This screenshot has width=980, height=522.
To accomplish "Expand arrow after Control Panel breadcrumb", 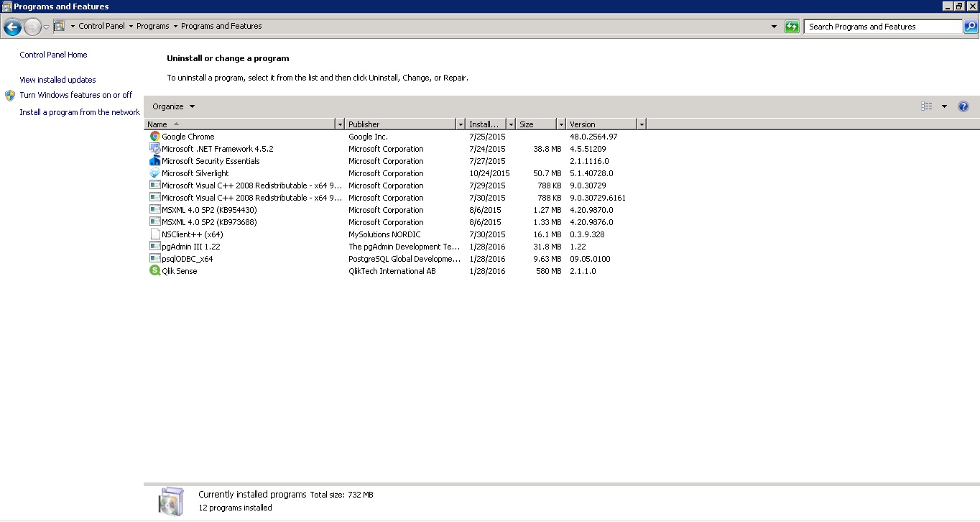I will pos(131,26).
